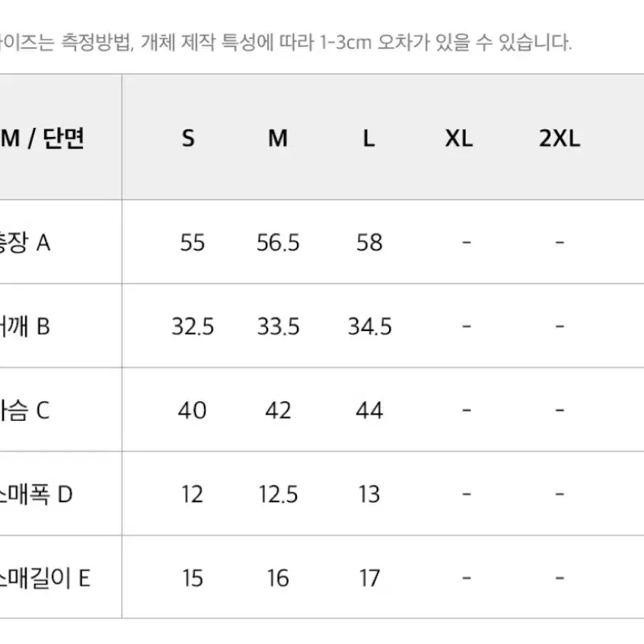
Task: Click the 32.5 shoulder value for S
Action: (193, 327)
